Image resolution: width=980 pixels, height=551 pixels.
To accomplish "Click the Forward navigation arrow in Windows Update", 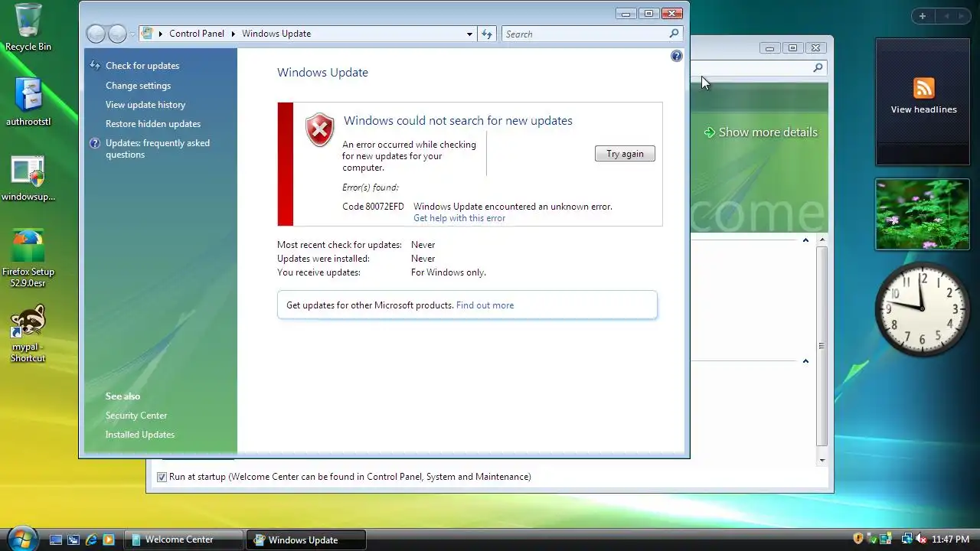I will click(x=117, y=34).
